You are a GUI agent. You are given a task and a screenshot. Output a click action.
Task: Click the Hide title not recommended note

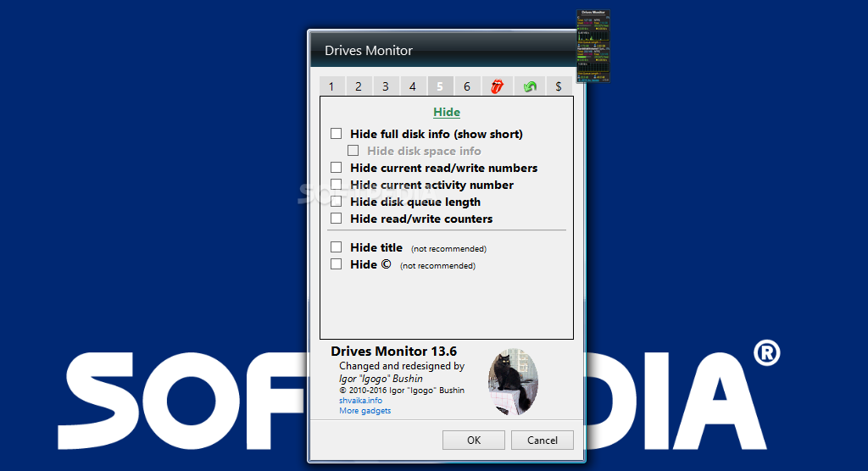(449, 249)
